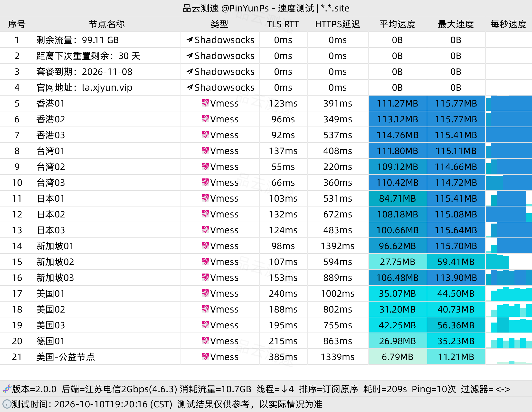The image size is (532, 412).
Task: Click the title 品云测速 @PinYunPs
Action: pyautogui.click(x=226, y=8)
